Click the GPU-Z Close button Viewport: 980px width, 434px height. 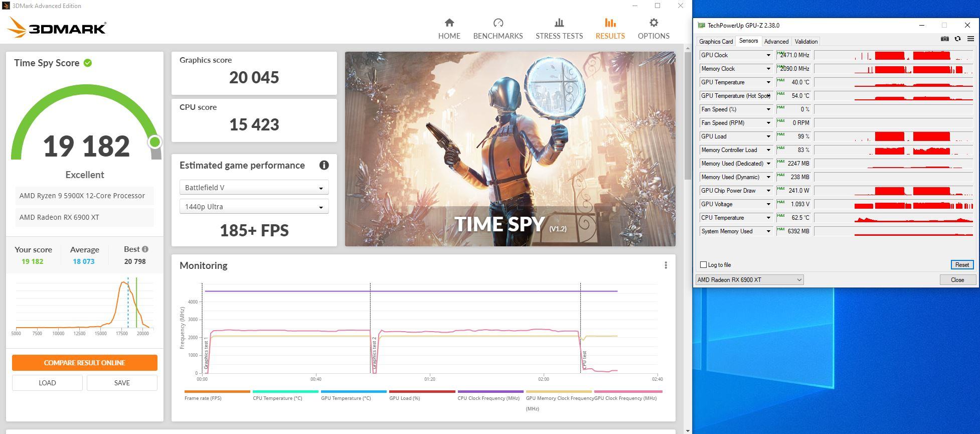[957, 280]
